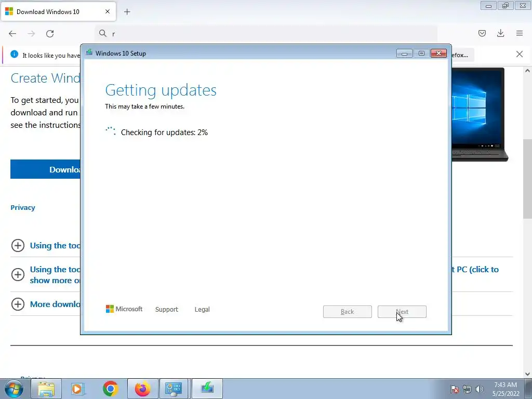Click Support link in Windows 10 Setup
532x399 pixels.
[x=167, y=310]
